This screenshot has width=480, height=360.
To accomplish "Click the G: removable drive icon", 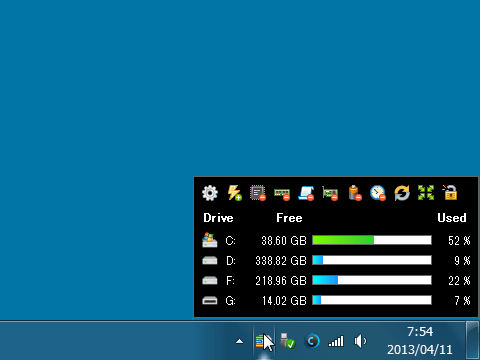I will tap(210, 301).
